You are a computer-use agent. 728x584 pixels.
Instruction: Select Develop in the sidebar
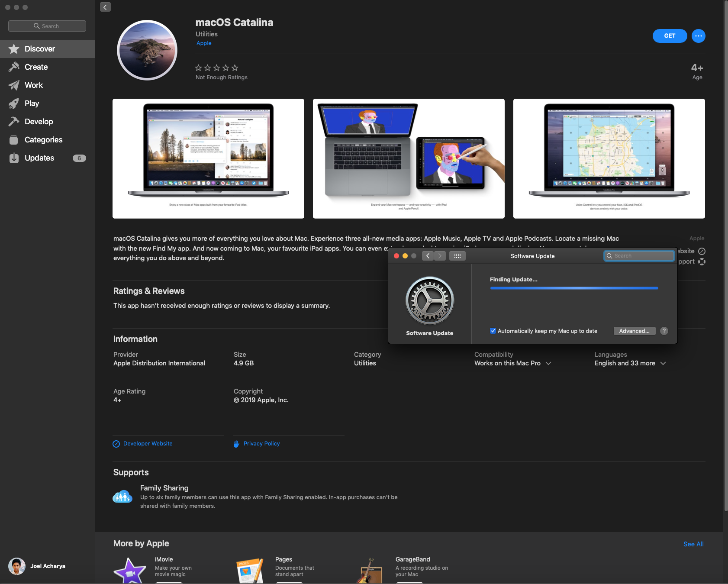(47, 122)
